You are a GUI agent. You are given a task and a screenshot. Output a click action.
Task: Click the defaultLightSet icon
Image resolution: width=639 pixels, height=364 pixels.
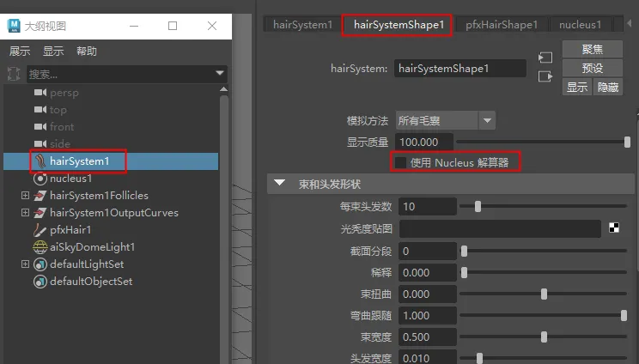point(40,264)
